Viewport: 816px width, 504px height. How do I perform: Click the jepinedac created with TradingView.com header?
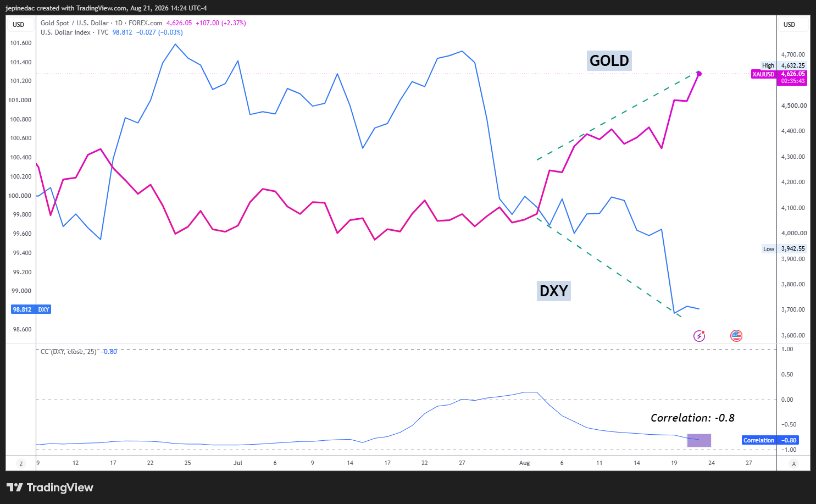(106, 8)
